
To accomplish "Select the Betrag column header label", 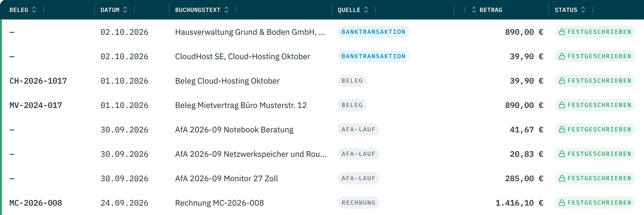I will click(x=491, y=10).
